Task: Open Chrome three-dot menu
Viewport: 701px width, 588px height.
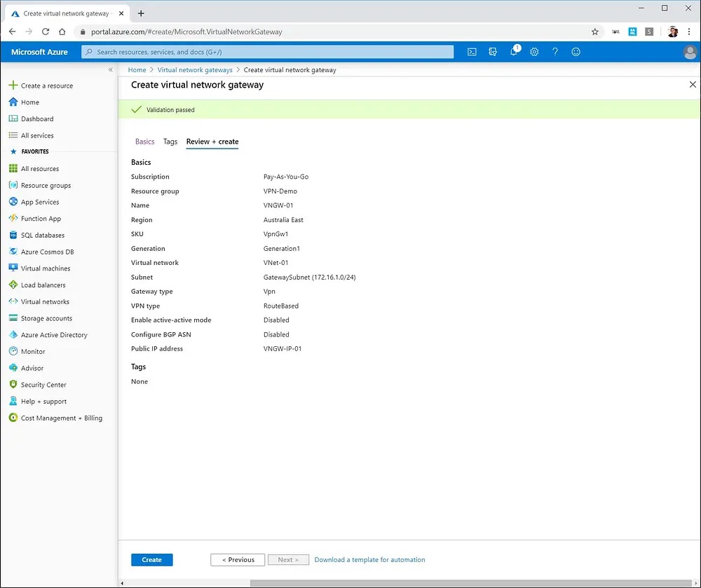Action: [x=689, y=32]
